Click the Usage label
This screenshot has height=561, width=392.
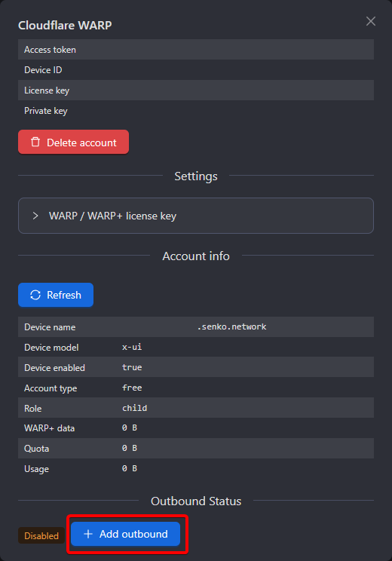[36, 469]
